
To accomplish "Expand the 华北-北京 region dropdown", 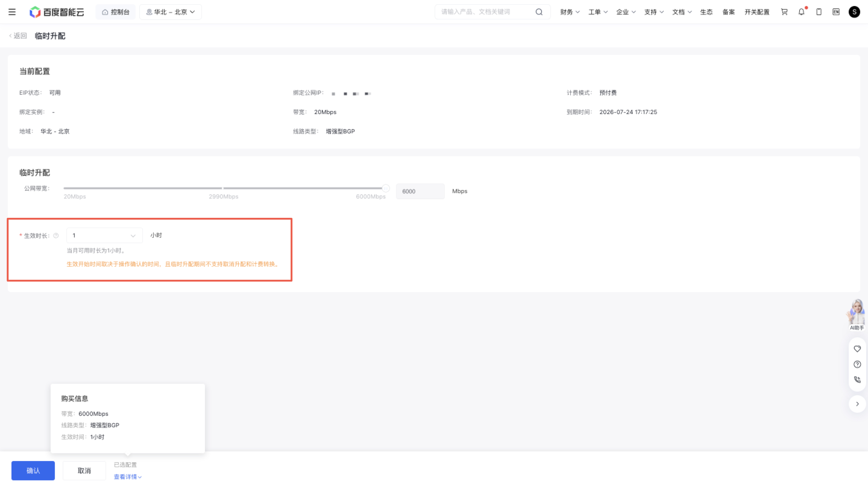I will tap(171, 12).
